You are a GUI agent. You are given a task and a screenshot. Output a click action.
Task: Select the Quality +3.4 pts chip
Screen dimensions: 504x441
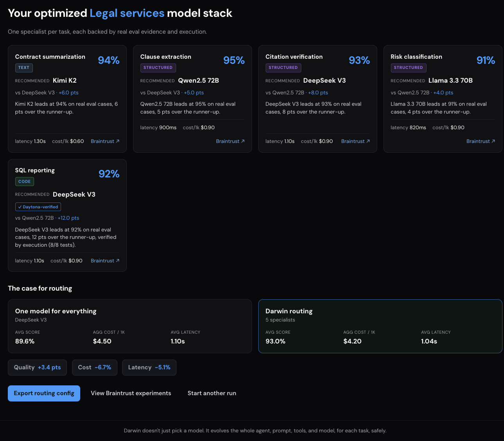click(37, 367)
